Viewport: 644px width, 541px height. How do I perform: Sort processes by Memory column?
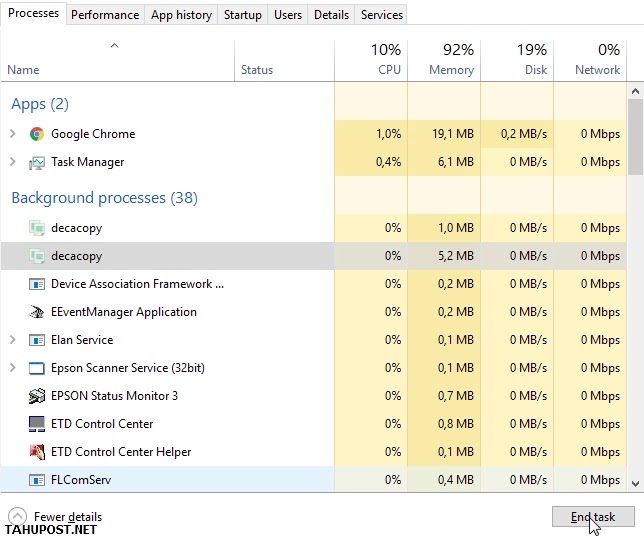pos(444,61)
